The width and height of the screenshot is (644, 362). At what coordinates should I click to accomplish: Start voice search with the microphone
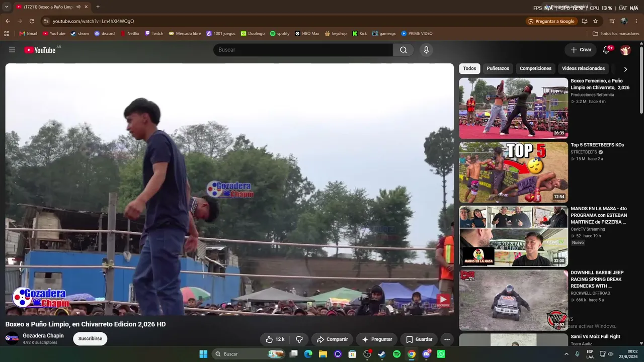point(426,50)
